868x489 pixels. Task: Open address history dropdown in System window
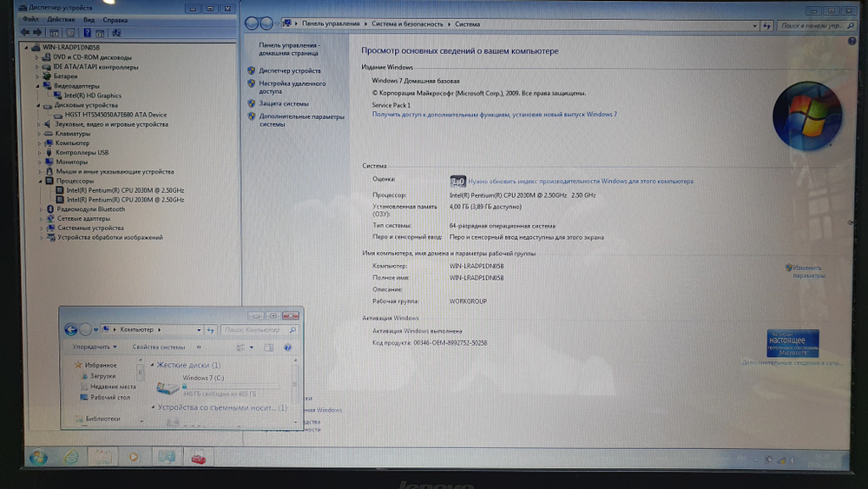click(x=754, y=25)
